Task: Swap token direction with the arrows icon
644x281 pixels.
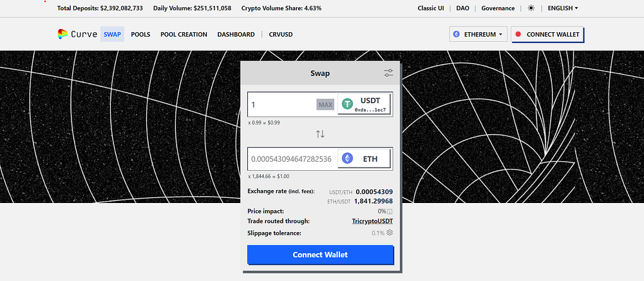Action: point(320,134)
